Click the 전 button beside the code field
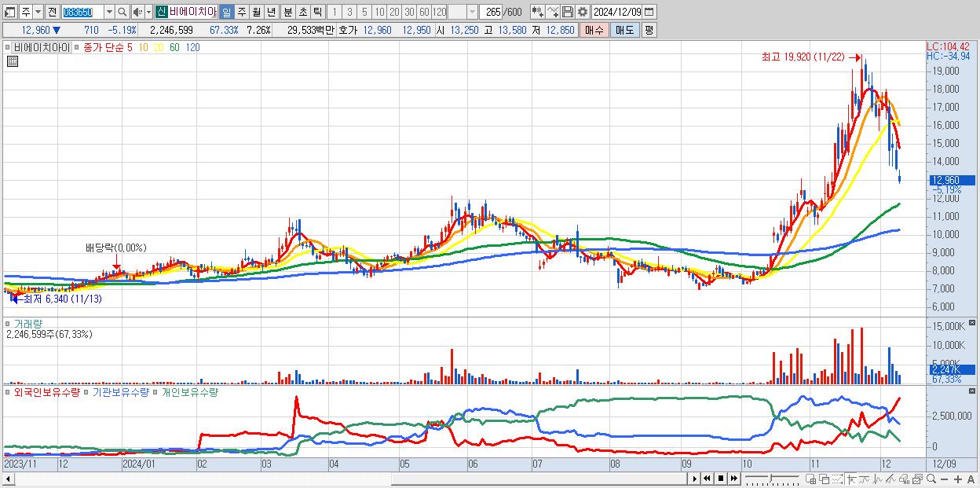 pos(52,12)
